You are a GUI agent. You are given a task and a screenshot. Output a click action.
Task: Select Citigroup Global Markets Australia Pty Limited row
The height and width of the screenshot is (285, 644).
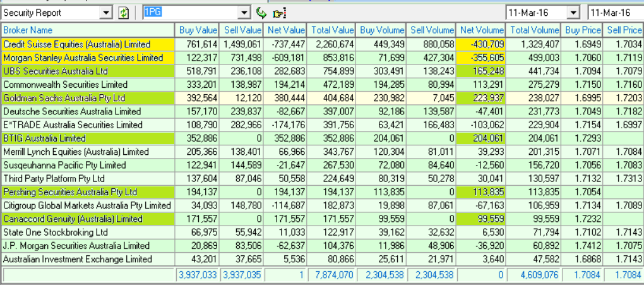pyautogui.click(x=322, y=205)
